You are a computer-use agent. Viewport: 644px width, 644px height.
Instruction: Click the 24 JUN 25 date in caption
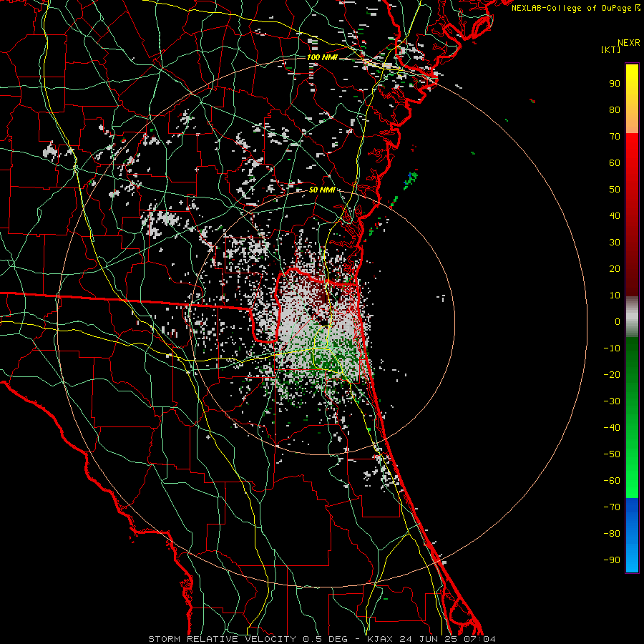click(429, 639)
